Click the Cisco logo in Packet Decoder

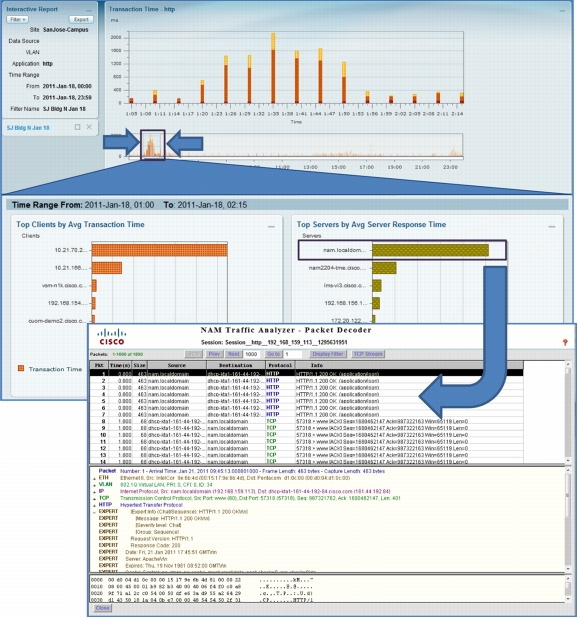point(112,337)
